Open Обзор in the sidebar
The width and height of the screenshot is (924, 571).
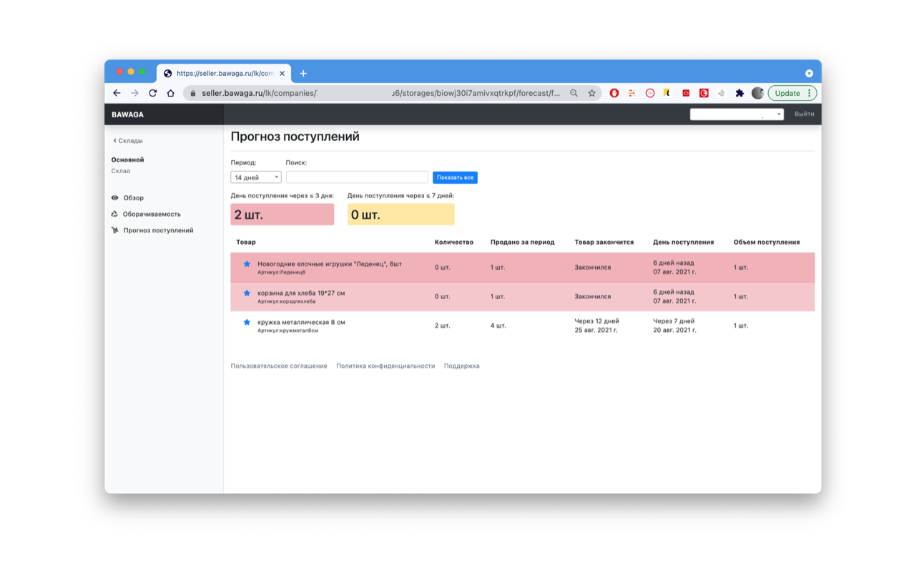coord(133,197)
